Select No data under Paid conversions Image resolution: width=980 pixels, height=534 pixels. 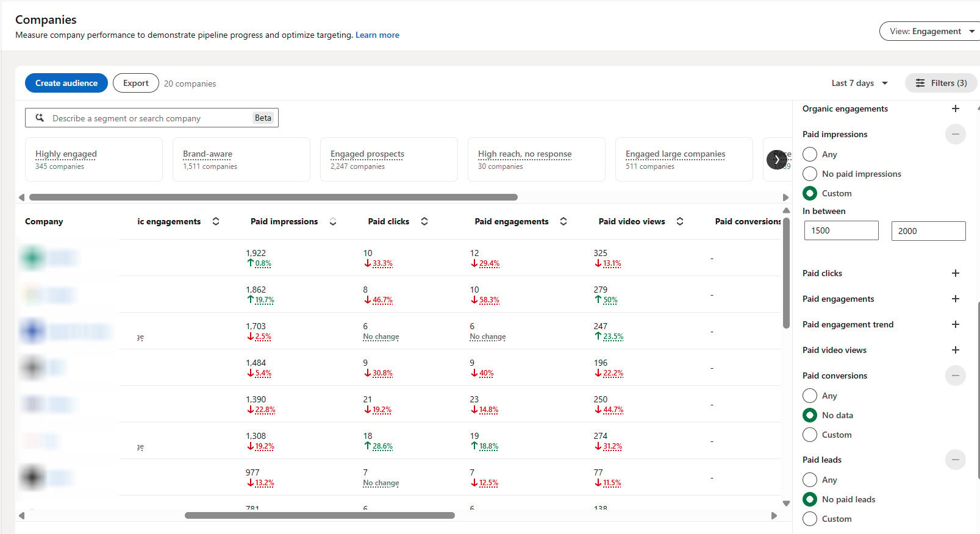point(810,415)
